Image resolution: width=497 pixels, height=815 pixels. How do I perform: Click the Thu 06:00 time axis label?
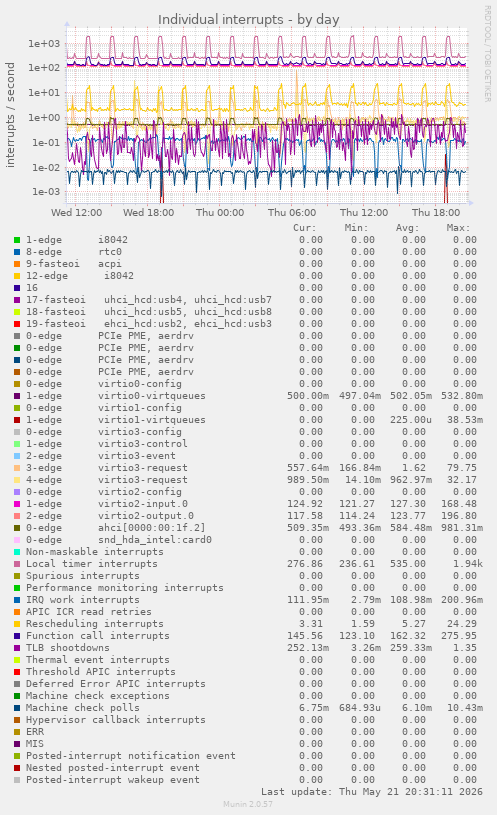point(292,213)
